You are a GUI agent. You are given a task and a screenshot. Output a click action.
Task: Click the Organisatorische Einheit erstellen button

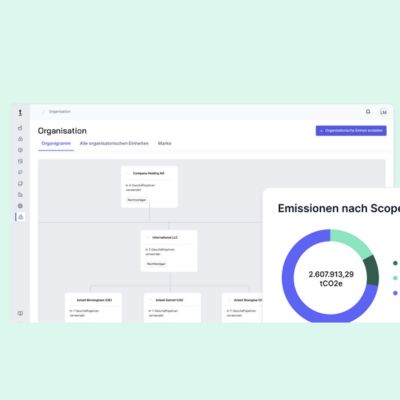click(351, 131)
